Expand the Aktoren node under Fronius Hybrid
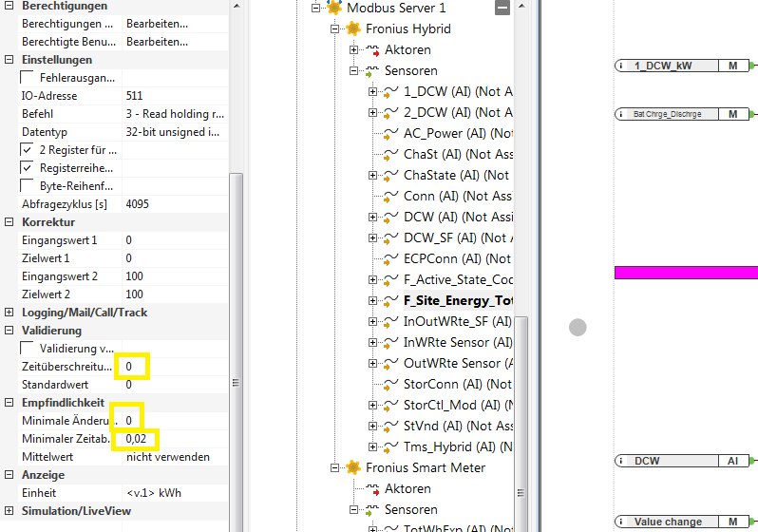 click(353, 49)
